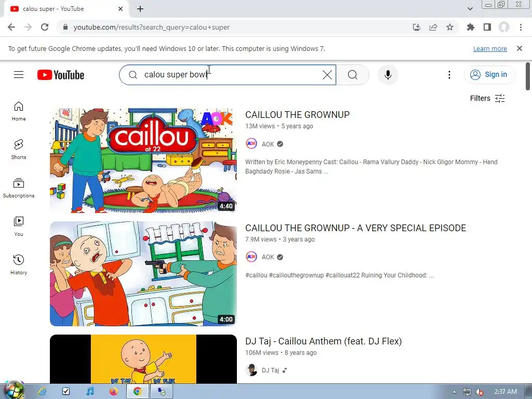Image resolution: width=532 pixels, height=399 pixels.
Task: Open the You section in sidebar
Action: click(19, 227)
